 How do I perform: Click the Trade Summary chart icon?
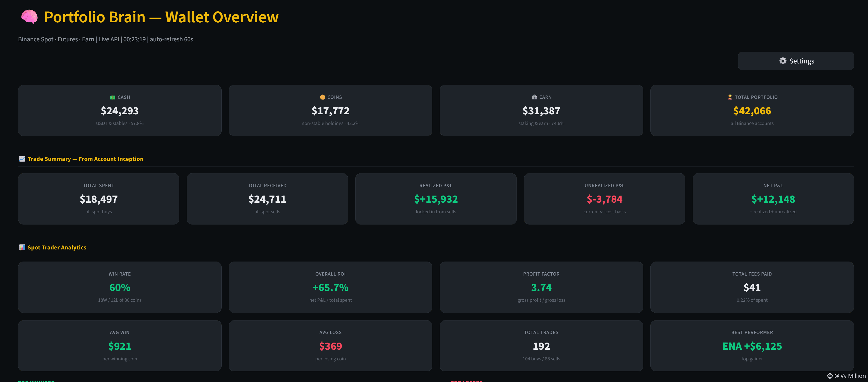(22, 159)
